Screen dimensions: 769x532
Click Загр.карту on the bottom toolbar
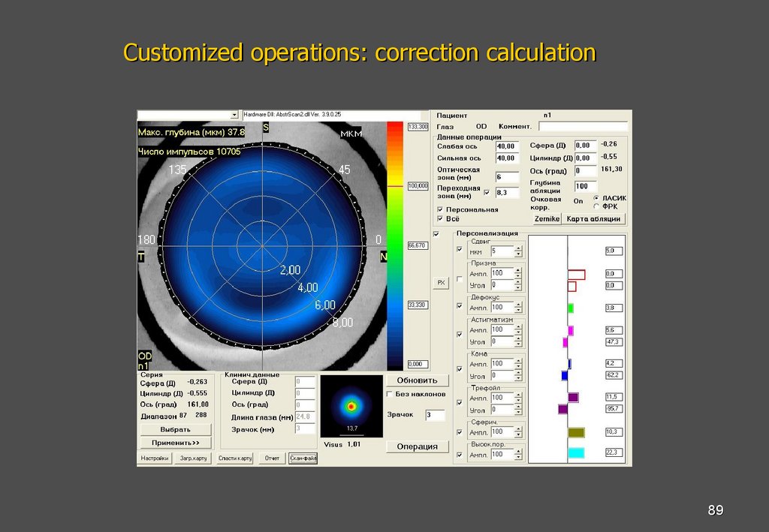(193, 458)
